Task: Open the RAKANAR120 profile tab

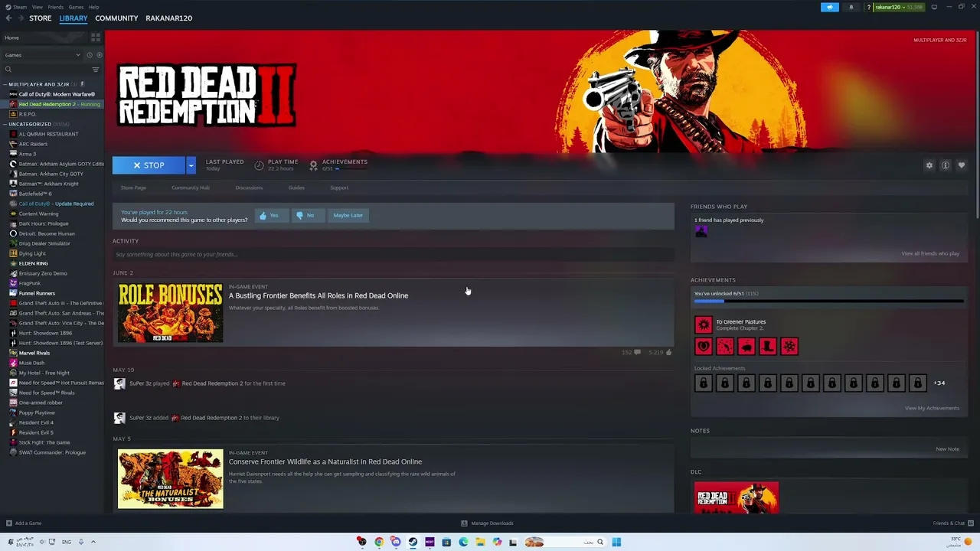Action: pyautogui.click(x=169, y=18)
